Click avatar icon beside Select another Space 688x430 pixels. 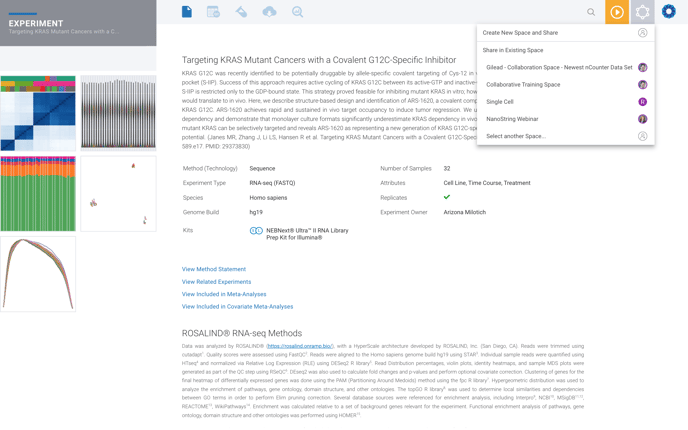[x=642, y=136]
